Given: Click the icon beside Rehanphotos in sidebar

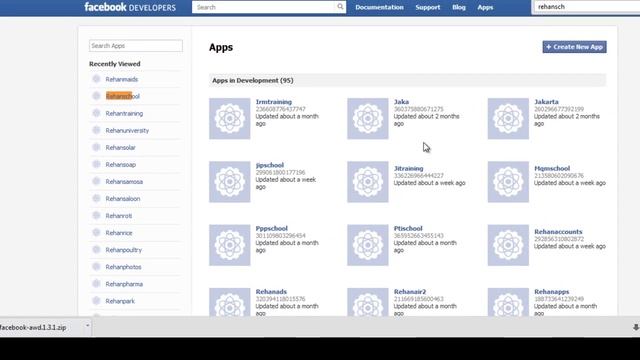Looking at the screenshot, I should 96,267.
